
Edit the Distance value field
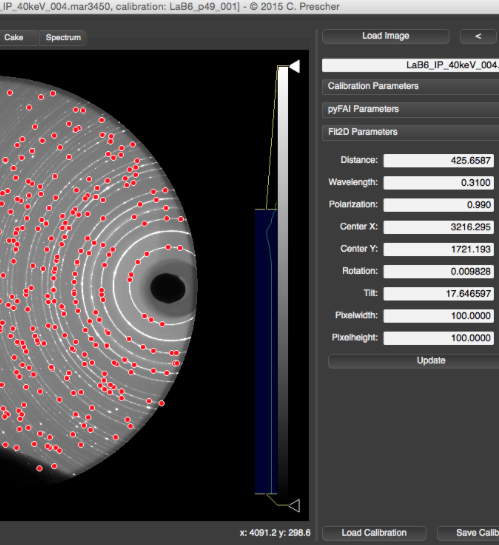click(x=439, y=161)
